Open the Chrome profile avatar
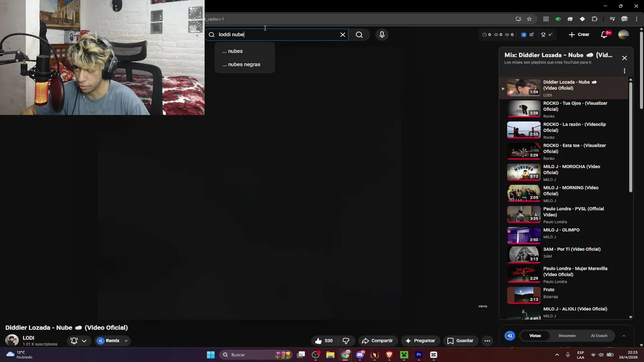 tap(624, 19)
